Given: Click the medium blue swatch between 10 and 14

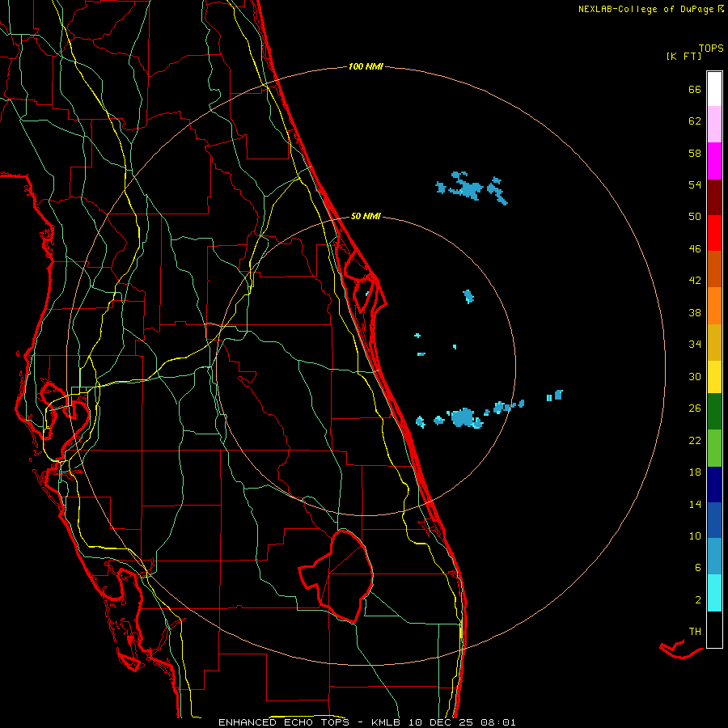Looking at the screenshot, I should click(x=714, y=520).
